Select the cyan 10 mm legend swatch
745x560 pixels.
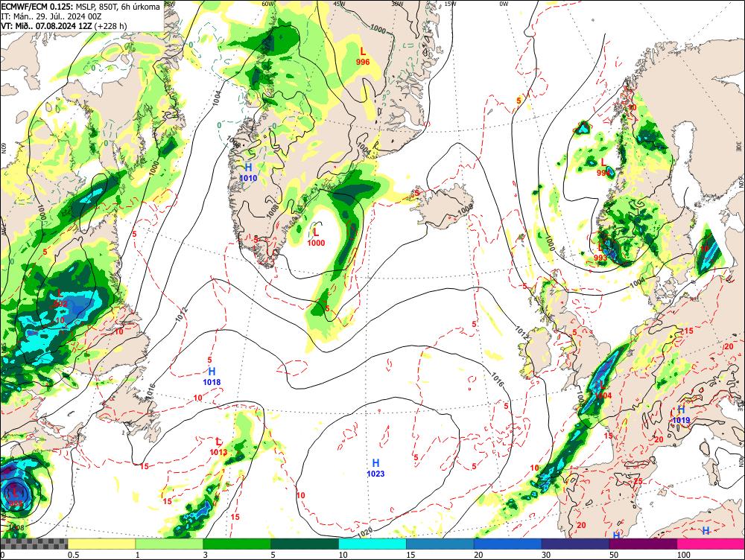coord(372,544)
